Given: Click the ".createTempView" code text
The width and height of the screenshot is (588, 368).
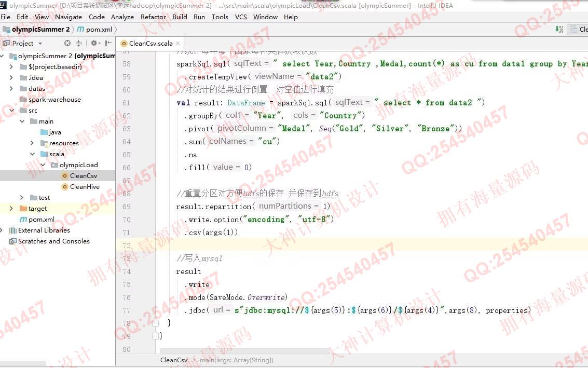Looking at the screenshot, I should pos(216,76).
